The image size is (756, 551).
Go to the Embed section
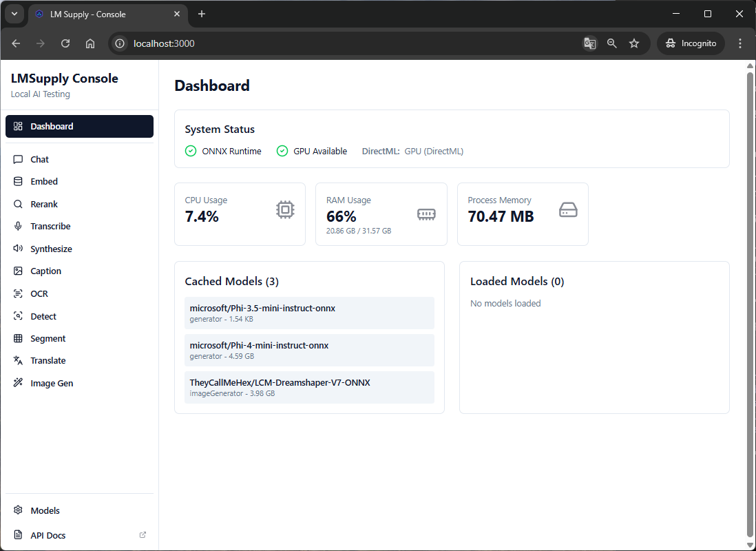(80, 181)
